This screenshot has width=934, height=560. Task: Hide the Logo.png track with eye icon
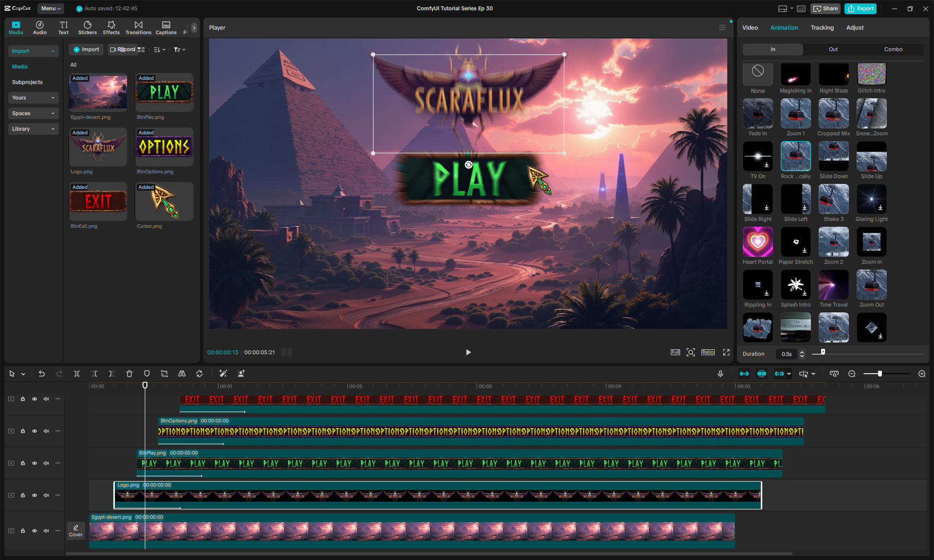click(x=35, y=495)
